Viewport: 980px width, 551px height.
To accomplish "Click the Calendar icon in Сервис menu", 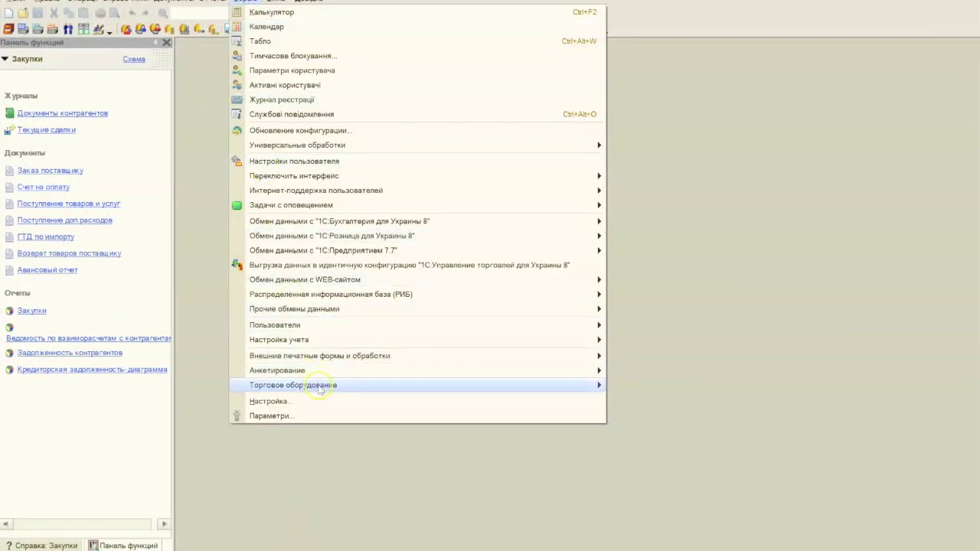I will 237,27.
